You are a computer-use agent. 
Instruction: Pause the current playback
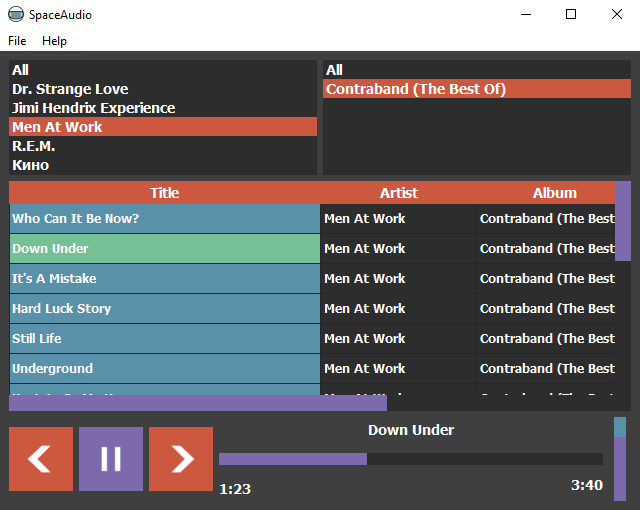111,459
